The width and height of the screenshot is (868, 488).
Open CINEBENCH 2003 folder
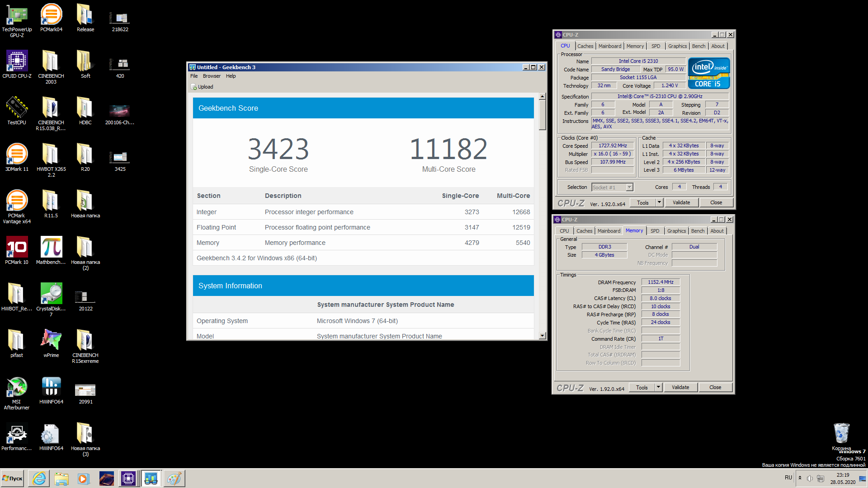click(x=51, y=67)
